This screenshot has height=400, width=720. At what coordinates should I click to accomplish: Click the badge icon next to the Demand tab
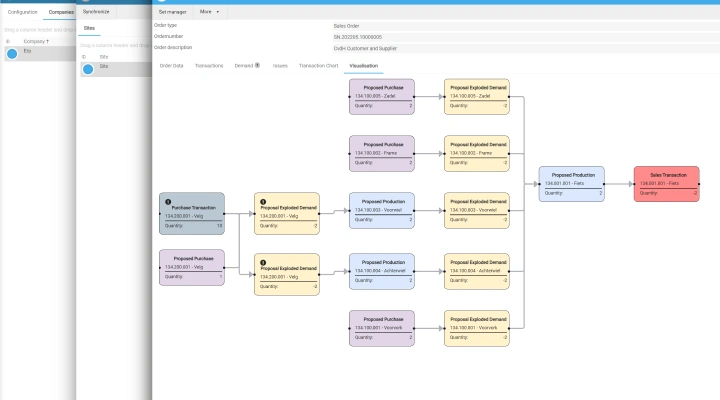pos(258,65)
